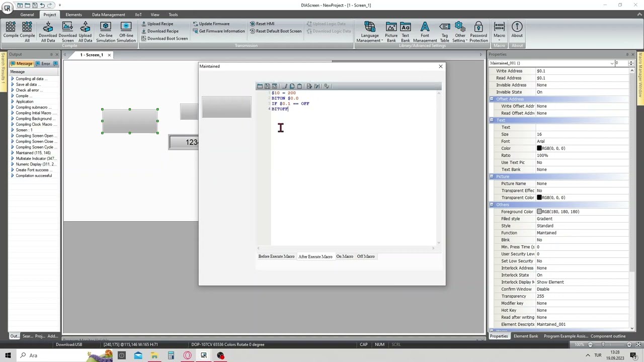The image size is (644, 362).
Task: Click Download Screen icon
Action: point(67,32)
